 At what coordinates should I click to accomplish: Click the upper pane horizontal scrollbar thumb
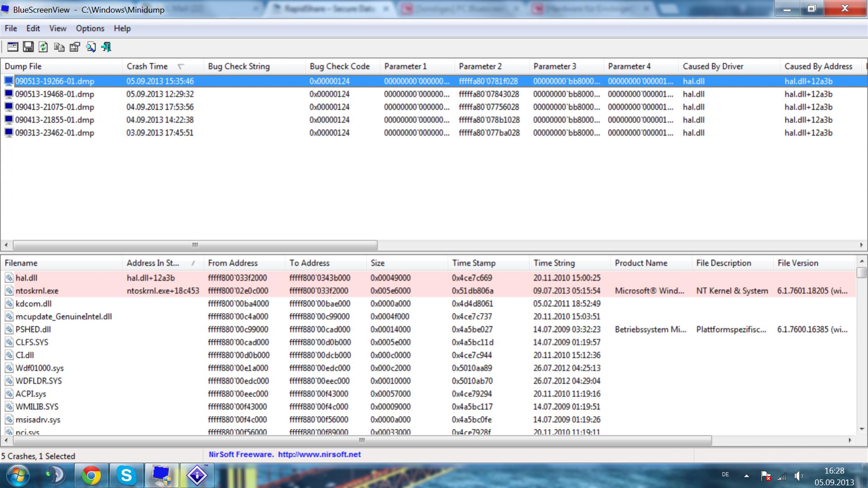tap(195, 245)
